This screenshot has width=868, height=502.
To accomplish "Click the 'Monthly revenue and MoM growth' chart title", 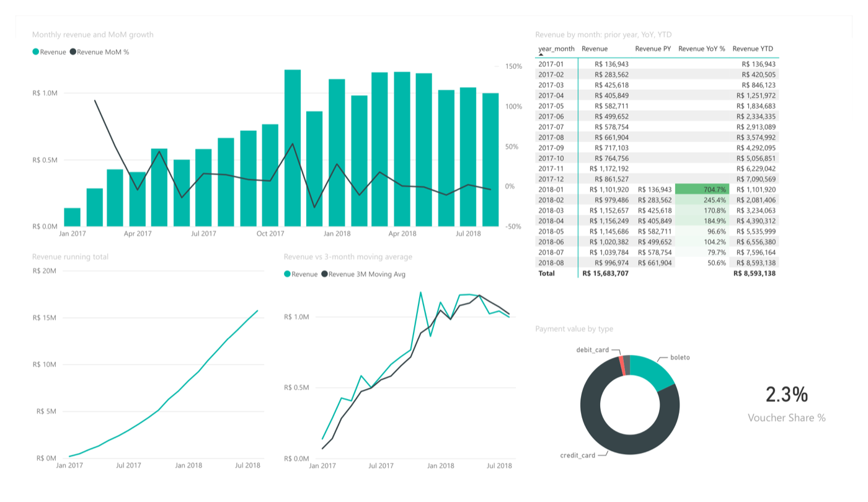I will pos(93,35).
